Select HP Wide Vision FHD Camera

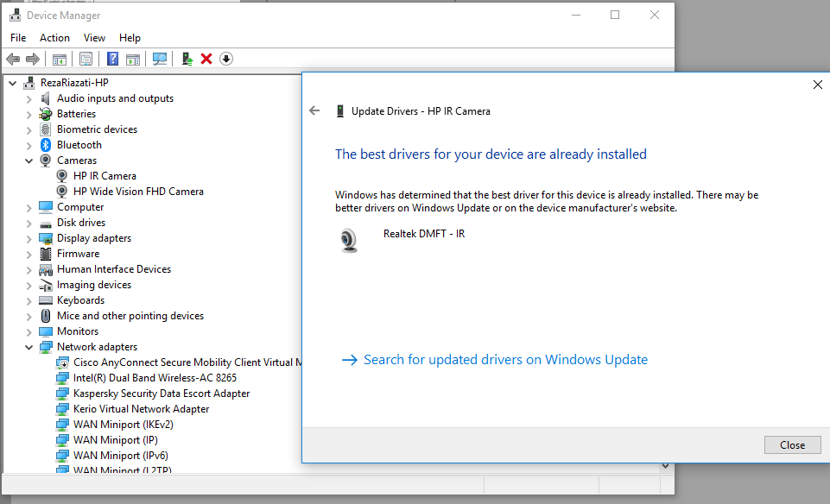pyautogui.click(x=138, y=192)
